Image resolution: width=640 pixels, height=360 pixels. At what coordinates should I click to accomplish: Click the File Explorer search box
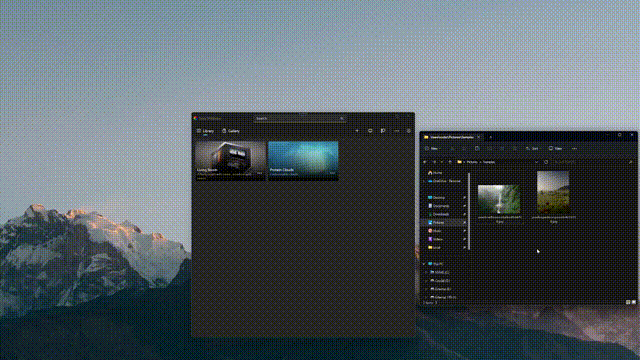point(594,162)
